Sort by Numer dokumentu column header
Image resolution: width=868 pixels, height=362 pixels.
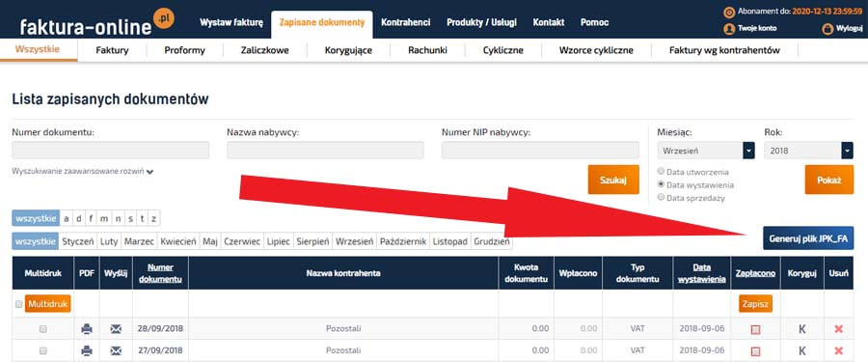point(160,273)
